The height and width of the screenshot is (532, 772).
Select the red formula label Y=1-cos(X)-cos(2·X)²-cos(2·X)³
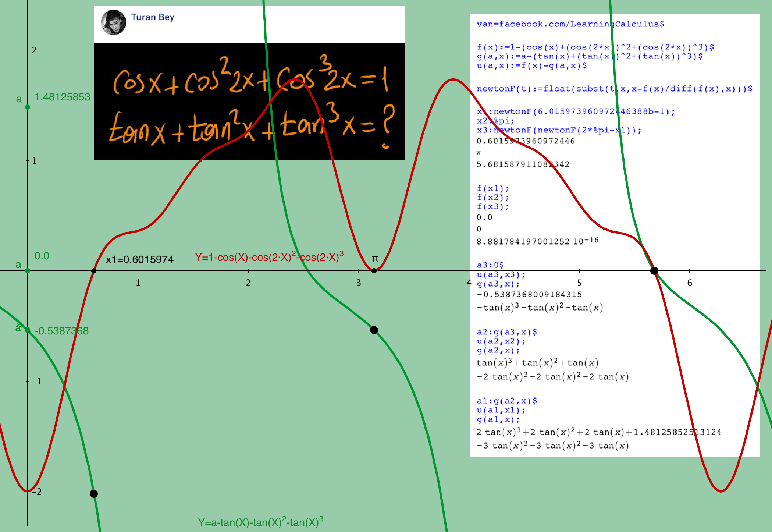tap(269, 256)
